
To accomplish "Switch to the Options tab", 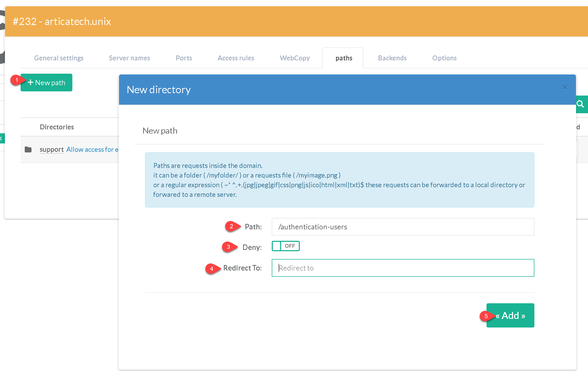I will click(444, 58).
